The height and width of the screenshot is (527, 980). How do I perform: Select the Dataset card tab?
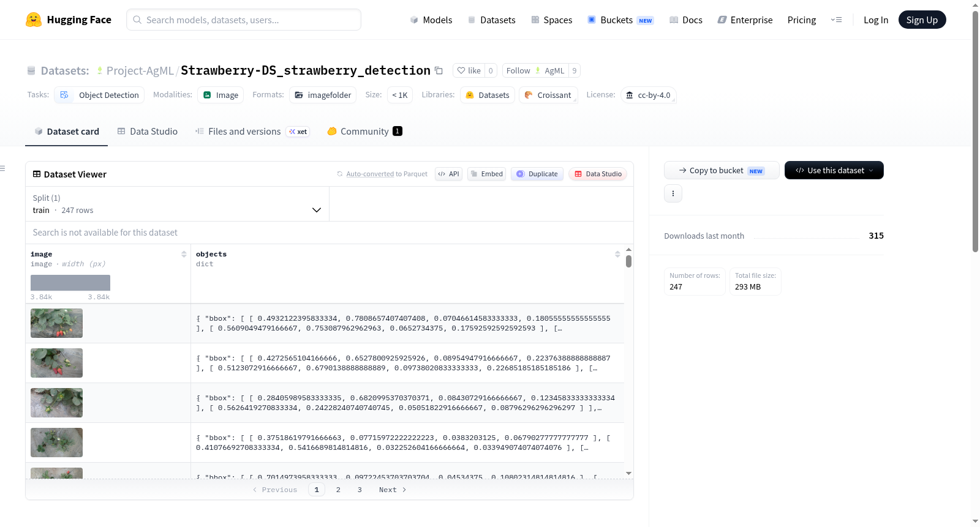pos(67,131)
